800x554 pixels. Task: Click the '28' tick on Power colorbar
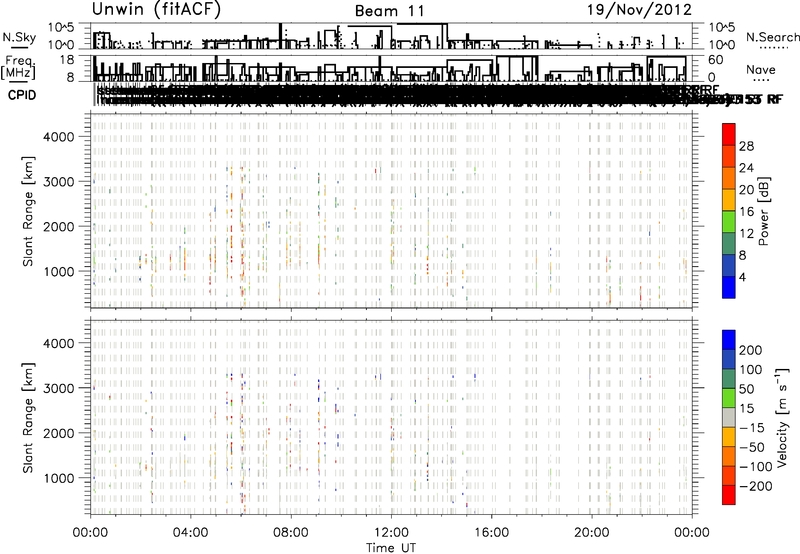[746, 146]
